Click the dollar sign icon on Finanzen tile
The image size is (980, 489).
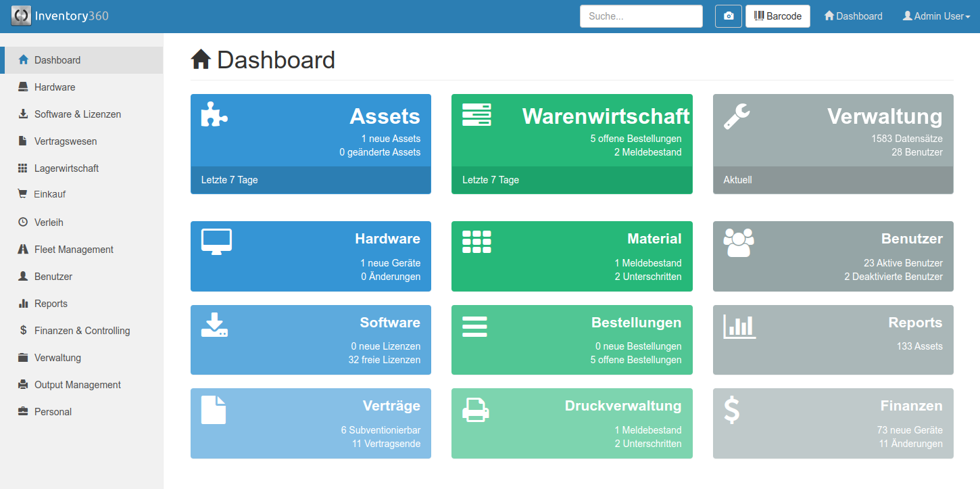732,410
